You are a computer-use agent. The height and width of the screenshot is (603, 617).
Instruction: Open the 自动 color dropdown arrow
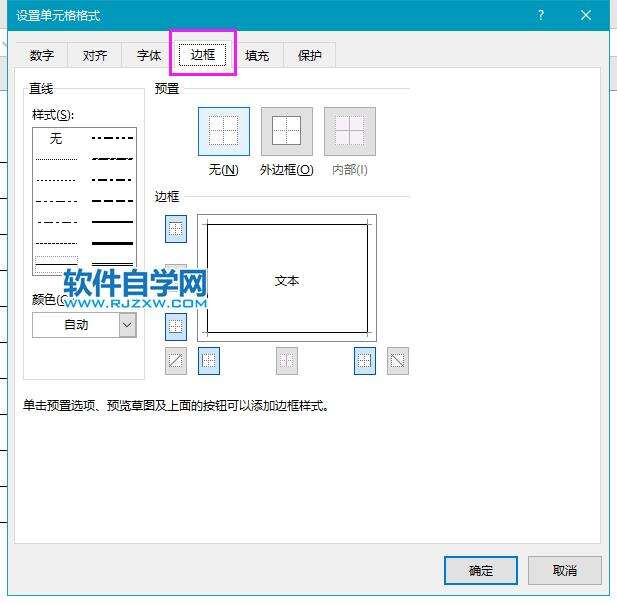tap(127, 325)
